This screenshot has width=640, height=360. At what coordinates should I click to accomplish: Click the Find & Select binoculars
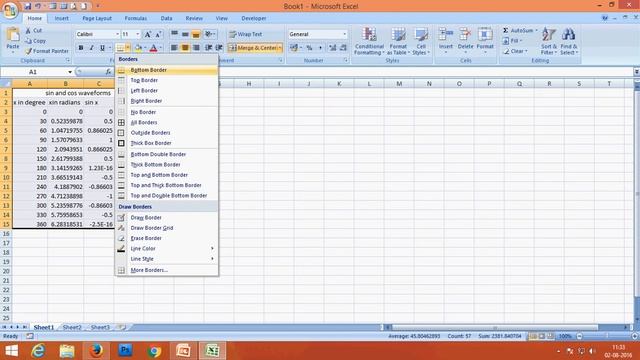click(569, 35)
